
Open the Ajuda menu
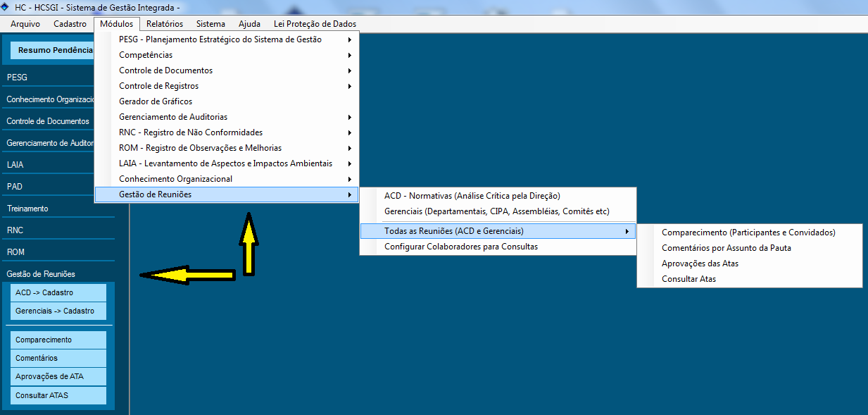pos(249,24)
